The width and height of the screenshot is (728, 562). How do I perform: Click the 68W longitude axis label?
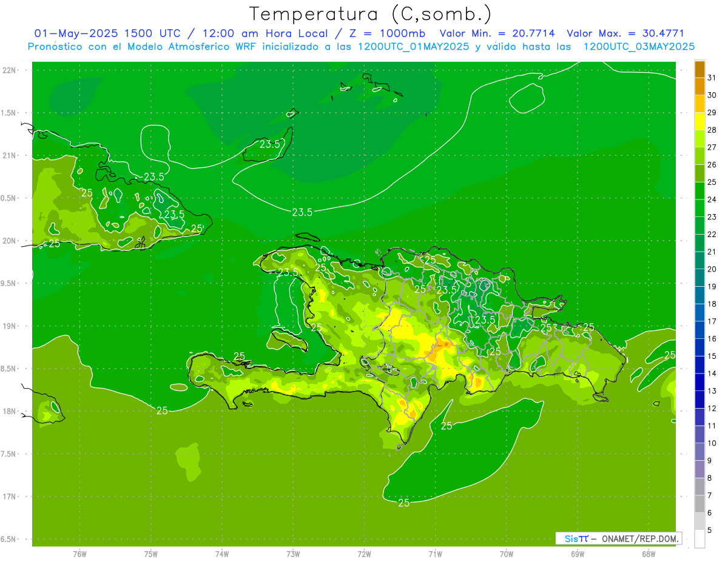click(x=648, y=554)
